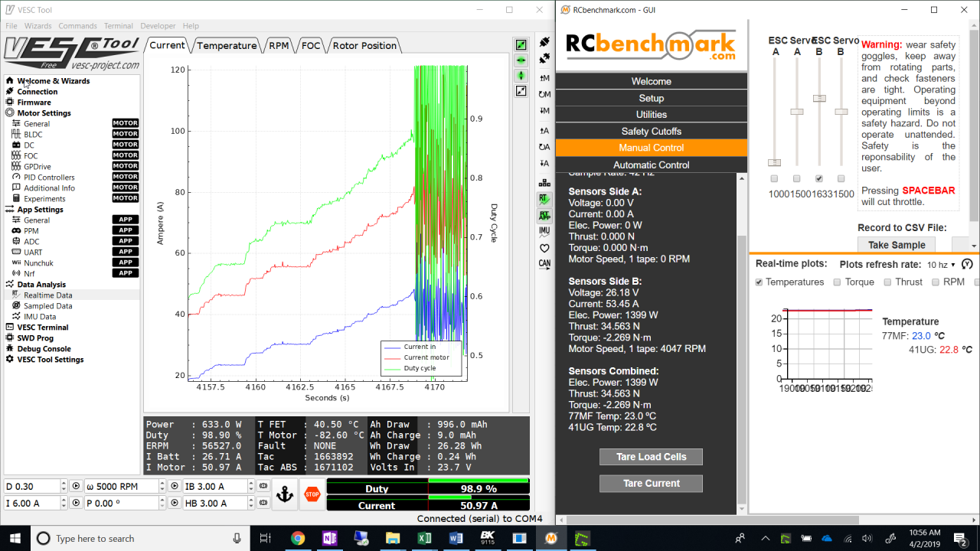The width and height of the screenshot is (980, 551).
Task: Switch to the Rotor Position tab
Action: (x=364, y=45)
